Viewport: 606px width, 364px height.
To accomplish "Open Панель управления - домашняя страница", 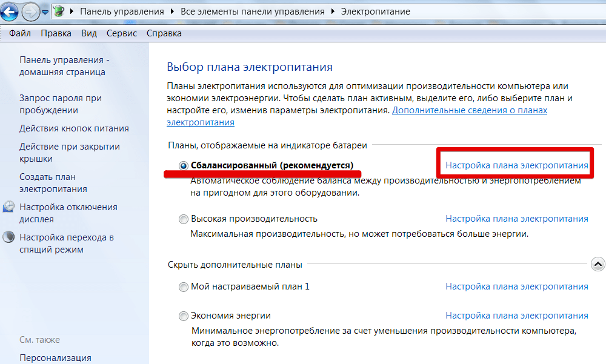I will [x=64, y=66].
